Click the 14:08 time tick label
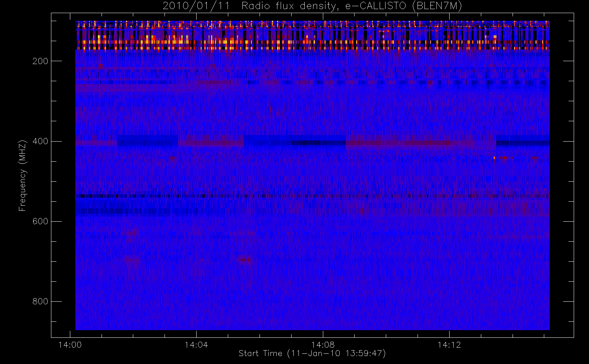The width and height of the screenshot is (589, 364). (x=323, y=345)
